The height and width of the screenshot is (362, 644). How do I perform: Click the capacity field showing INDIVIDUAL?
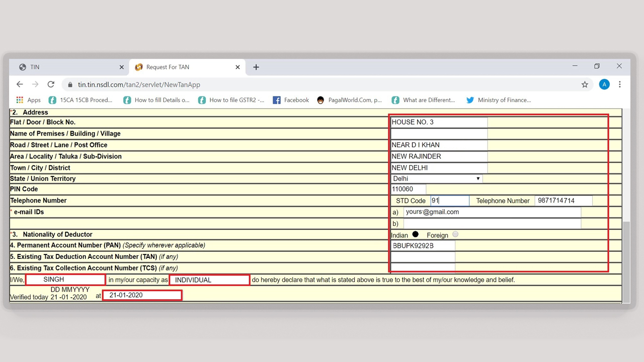pos(209,280)
